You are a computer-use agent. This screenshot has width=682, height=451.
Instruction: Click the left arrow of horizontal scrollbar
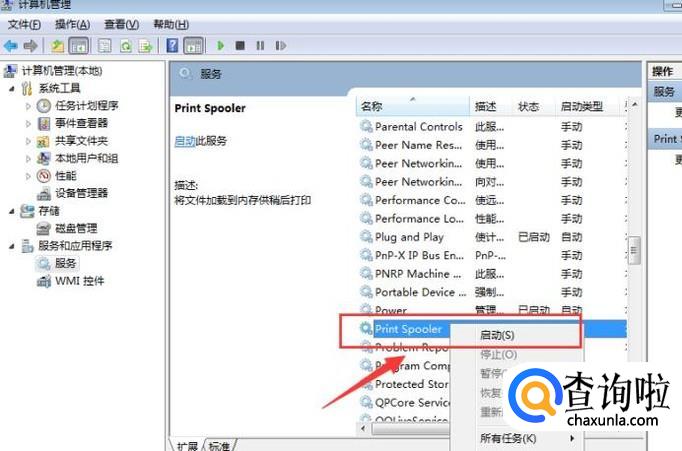364,428
